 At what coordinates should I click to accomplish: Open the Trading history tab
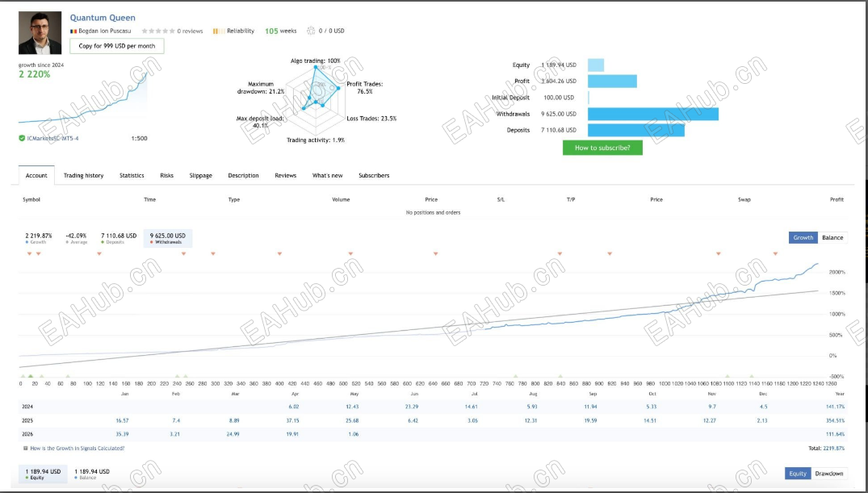click(84, 175)
